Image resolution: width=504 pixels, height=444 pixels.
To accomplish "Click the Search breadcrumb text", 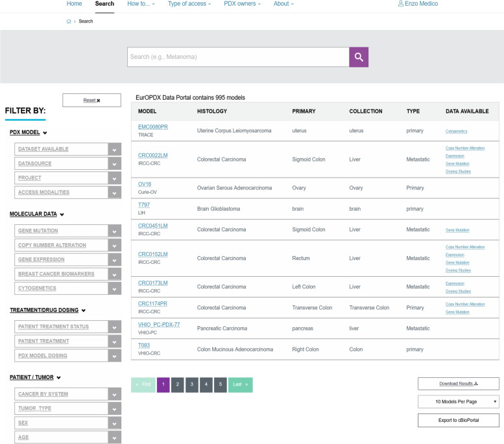I will point(86,21).
